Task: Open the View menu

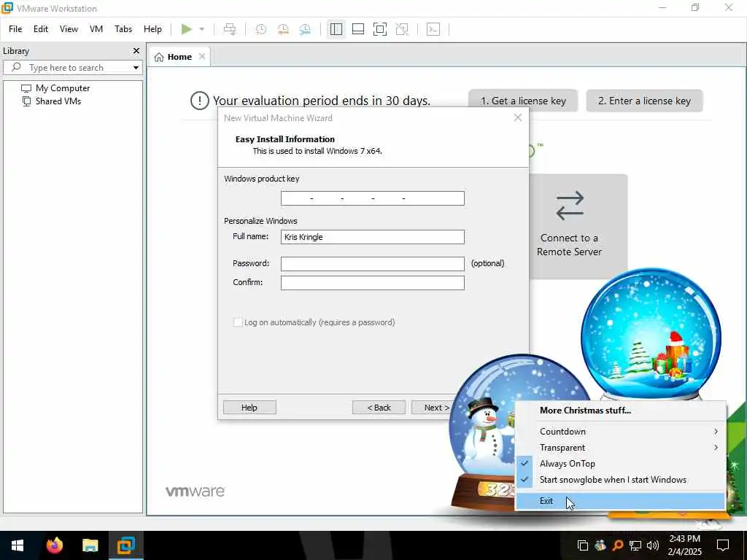Action: 69,29
